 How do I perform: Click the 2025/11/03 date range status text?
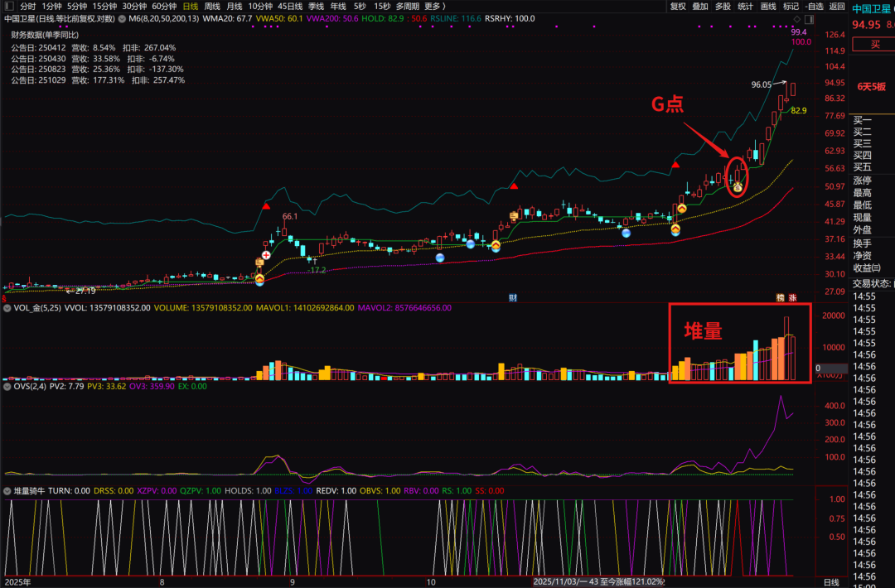599,581
